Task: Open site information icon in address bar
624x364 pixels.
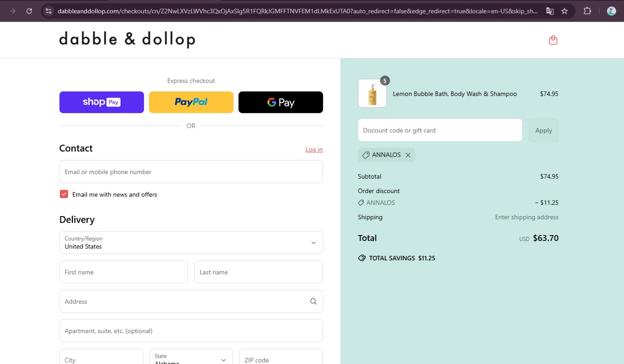Action: 49,11
